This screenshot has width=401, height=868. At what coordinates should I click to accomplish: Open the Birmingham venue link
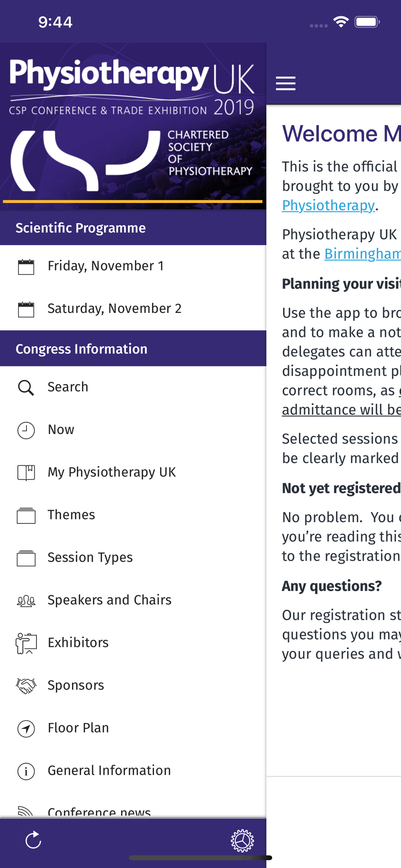coord(362,254)
